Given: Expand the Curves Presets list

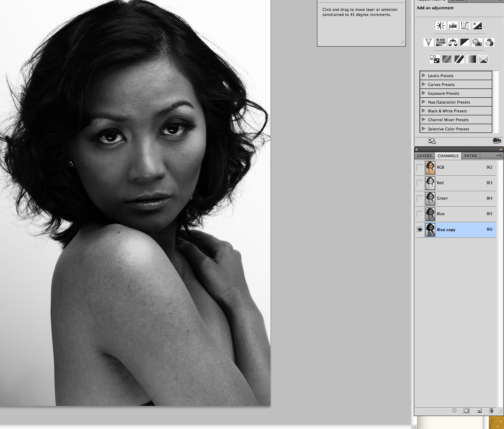Looking at the screenshot, I should 423,84.
